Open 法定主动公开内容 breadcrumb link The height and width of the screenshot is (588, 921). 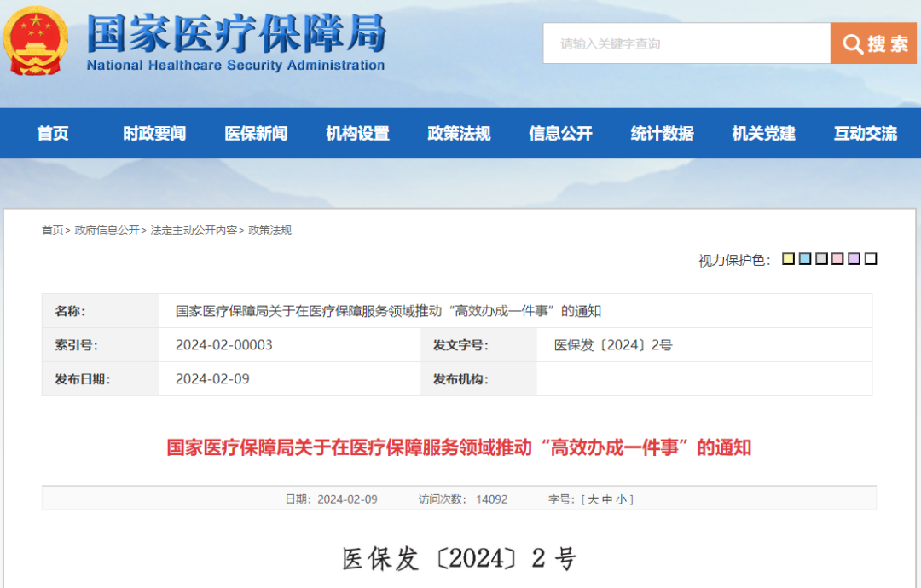point(194,230)
